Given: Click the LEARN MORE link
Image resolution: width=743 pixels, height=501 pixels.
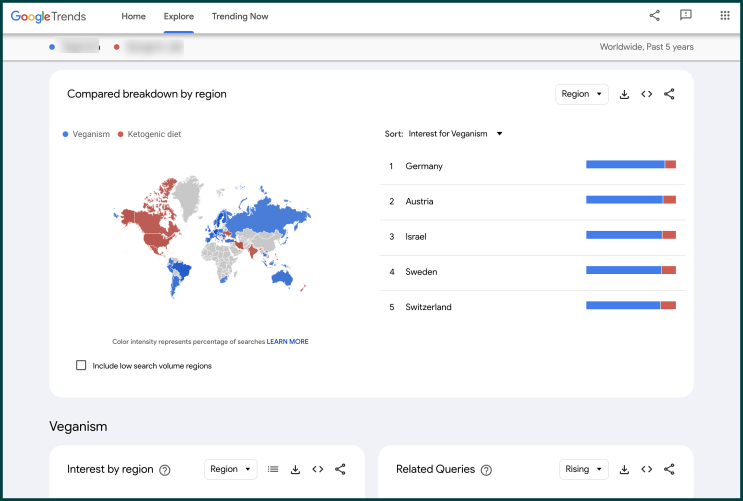Looking at the screenshot, I should [287, 341].
